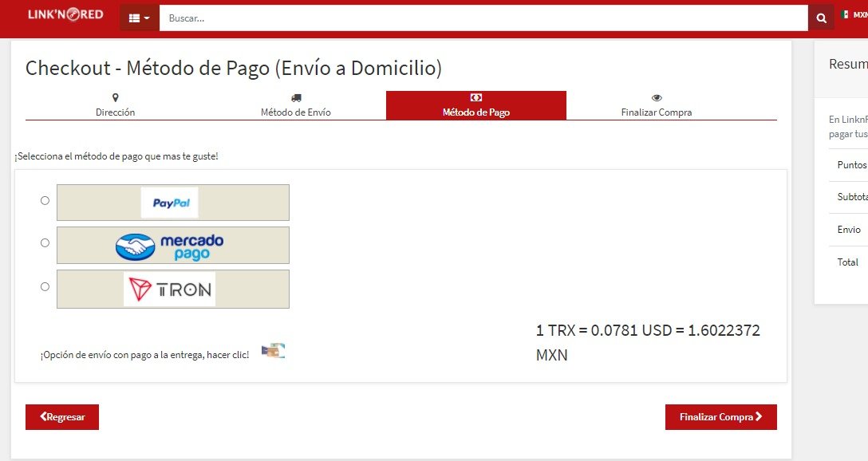The width and height of the screenshot is (868, 461).
Task: Click the red Finalizar Compra button
Action: pyautogui.click(x=720, y=416)
